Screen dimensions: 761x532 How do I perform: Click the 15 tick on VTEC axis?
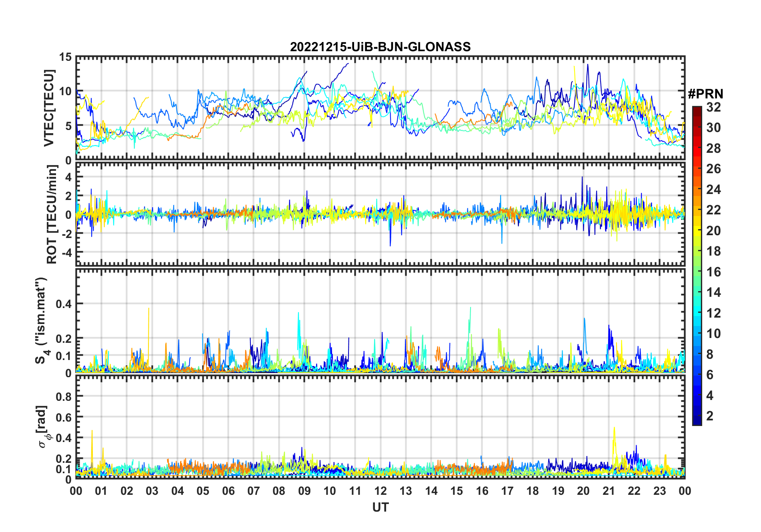[x=66, y=57]
